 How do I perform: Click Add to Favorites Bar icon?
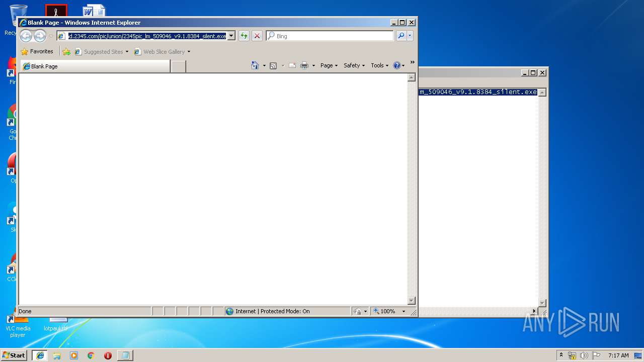66,51
